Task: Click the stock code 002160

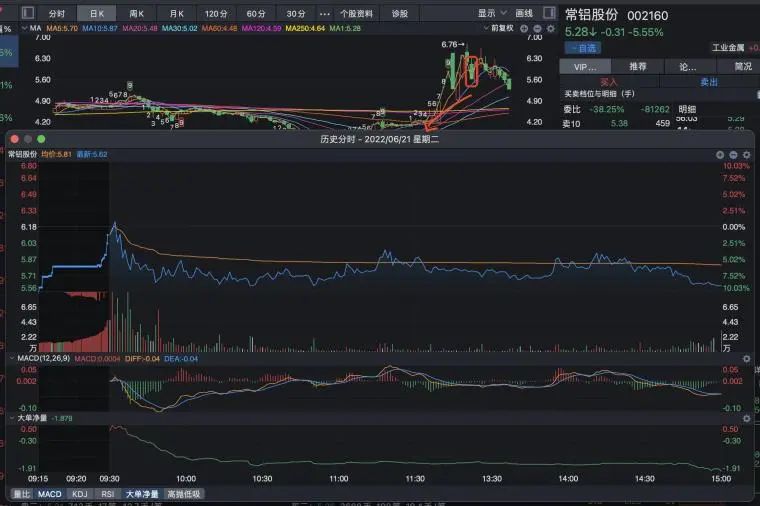Action: point(648,16)
